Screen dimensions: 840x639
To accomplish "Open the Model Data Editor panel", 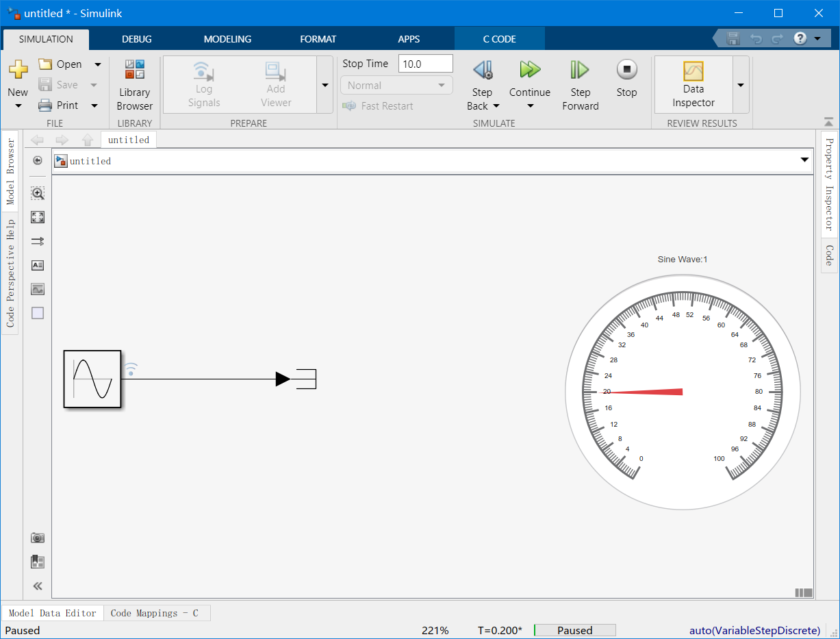I will point(53,613).
